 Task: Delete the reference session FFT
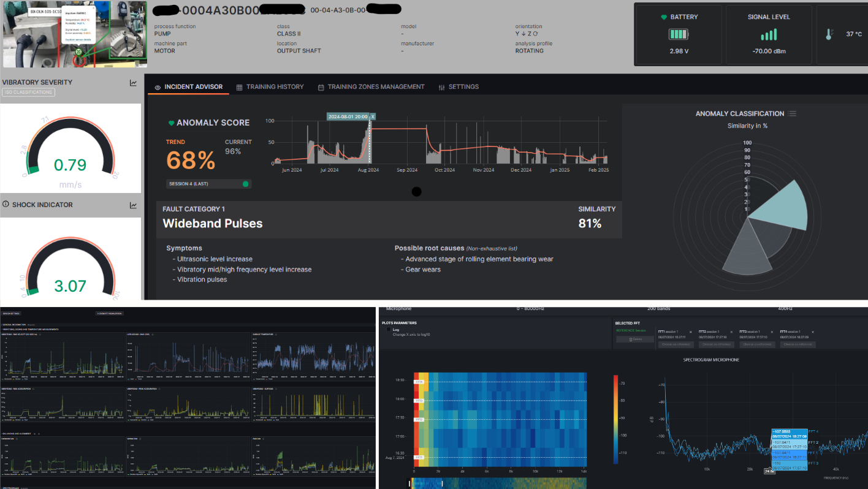coord(635,339)
